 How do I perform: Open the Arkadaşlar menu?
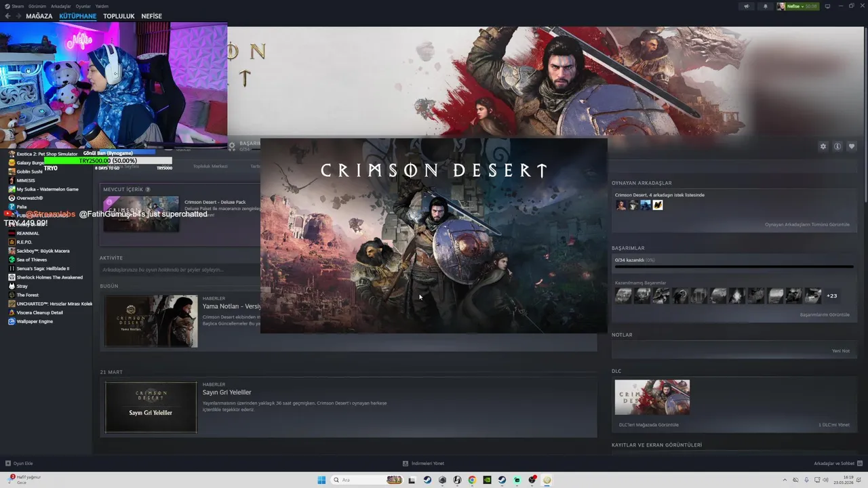pyautogui.click(x=61, y=6)
